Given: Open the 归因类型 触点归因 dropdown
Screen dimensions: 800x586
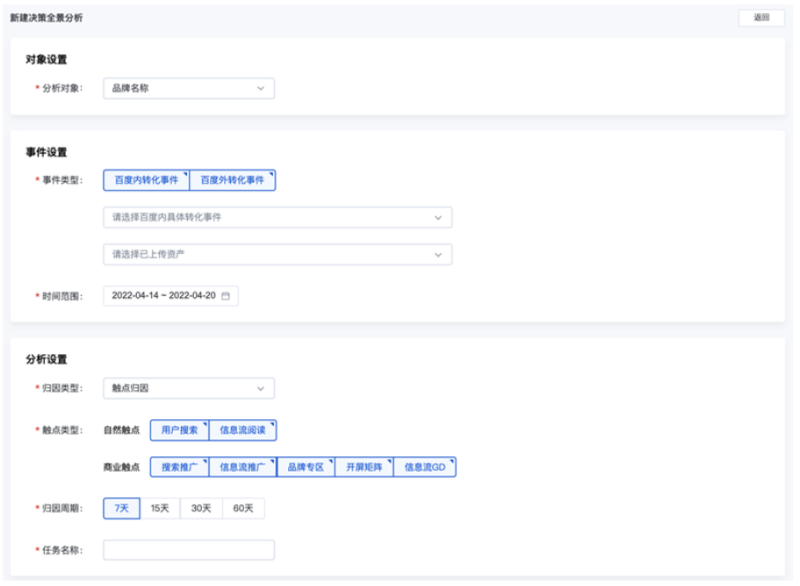Looking at the screenshot, I should [x=188, y=388].
